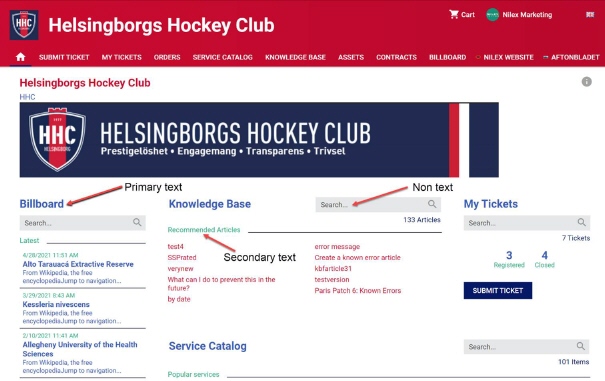605x381 pixels.
Task: Click the Helsingborgs Hockey Club banner image
Action: tap(259, 140)
